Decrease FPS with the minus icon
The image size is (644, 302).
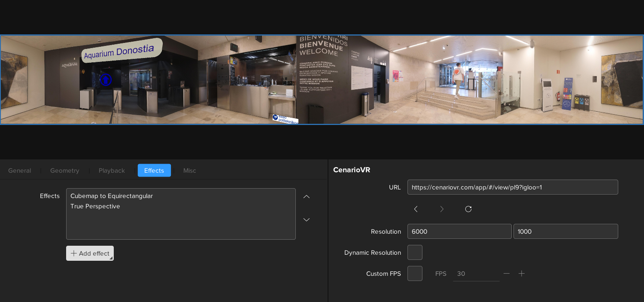coord(507,274)
